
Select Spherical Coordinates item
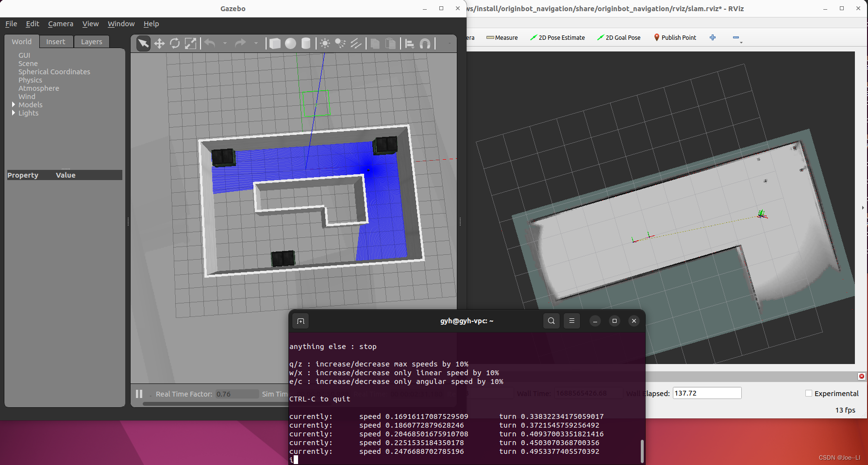tap(54, 72)
